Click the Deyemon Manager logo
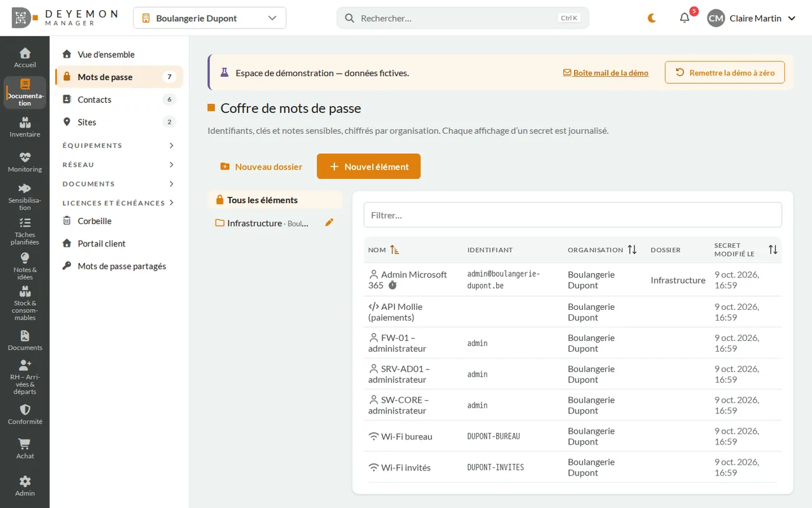The height and width of the screenshot is (508, 812). tap(63, 18)
